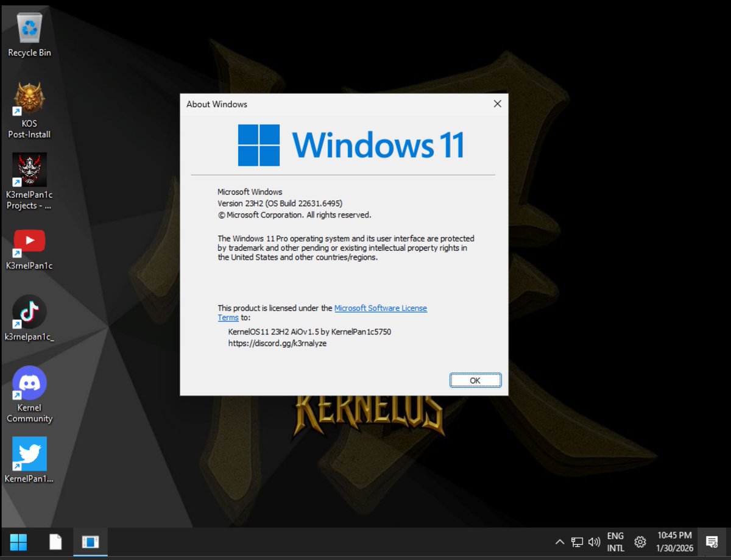Open the Microsoft Software License Terms link
The width and height of the screenshot is (731, 560).
381,308
